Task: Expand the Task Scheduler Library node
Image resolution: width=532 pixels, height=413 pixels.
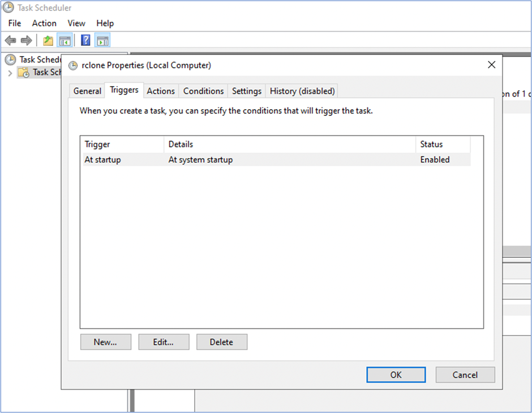Action: coord(10,72)
